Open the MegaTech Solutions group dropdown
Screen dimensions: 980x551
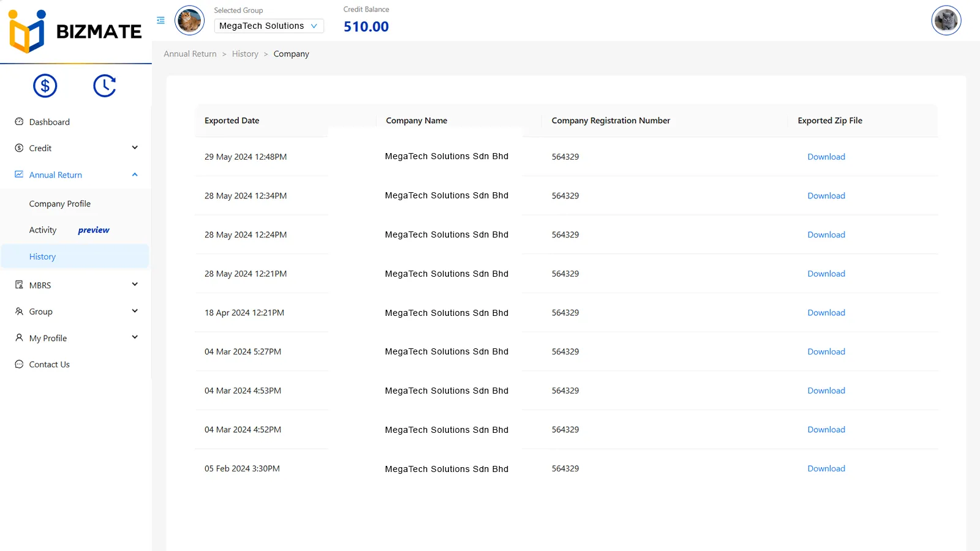point(268,26)
